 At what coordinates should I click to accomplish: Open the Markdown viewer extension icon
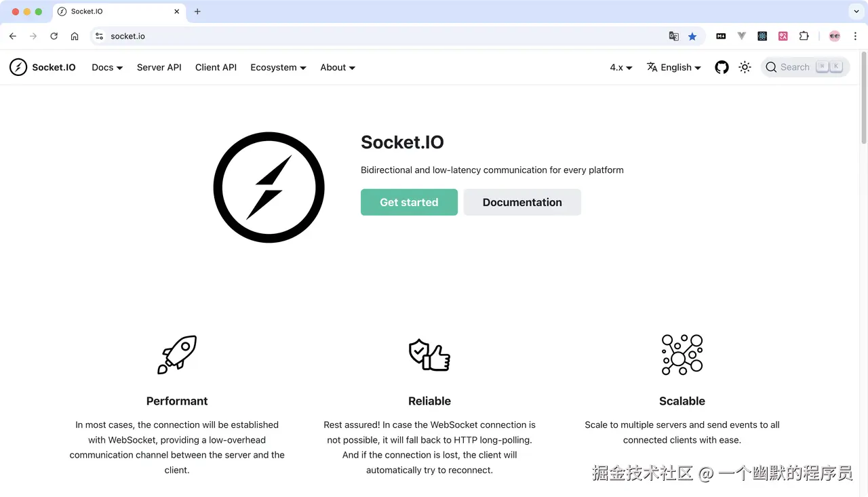coord(721,35)
